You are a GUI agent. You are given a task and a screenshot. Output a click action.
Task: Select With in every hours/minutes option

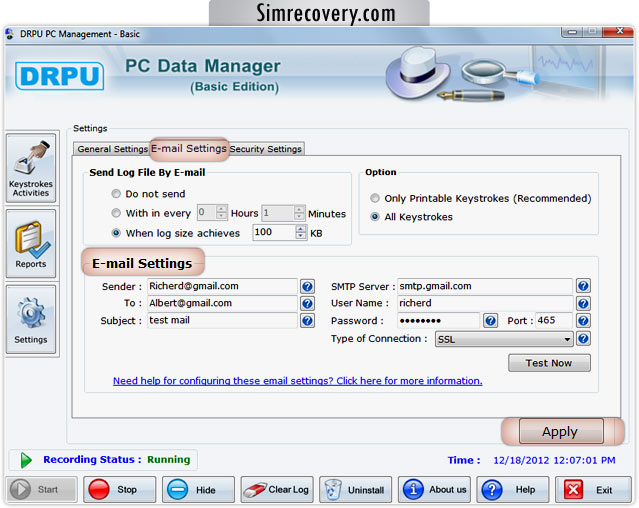[x=116, y=213]
